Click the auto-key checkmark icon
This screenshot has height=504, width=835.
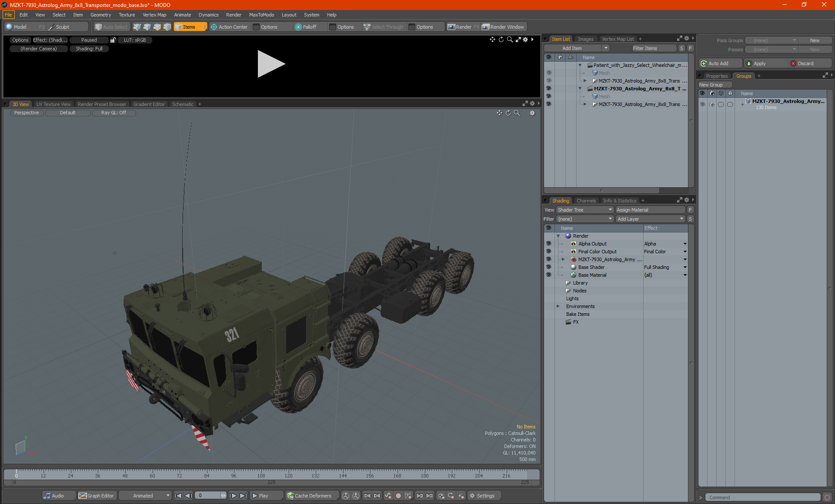388,496
